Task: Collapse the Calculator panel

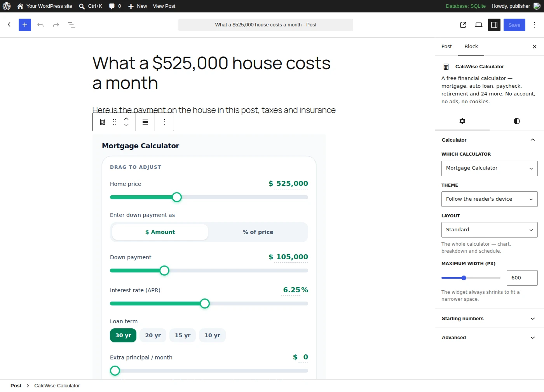Action: [x=490, y=140]
